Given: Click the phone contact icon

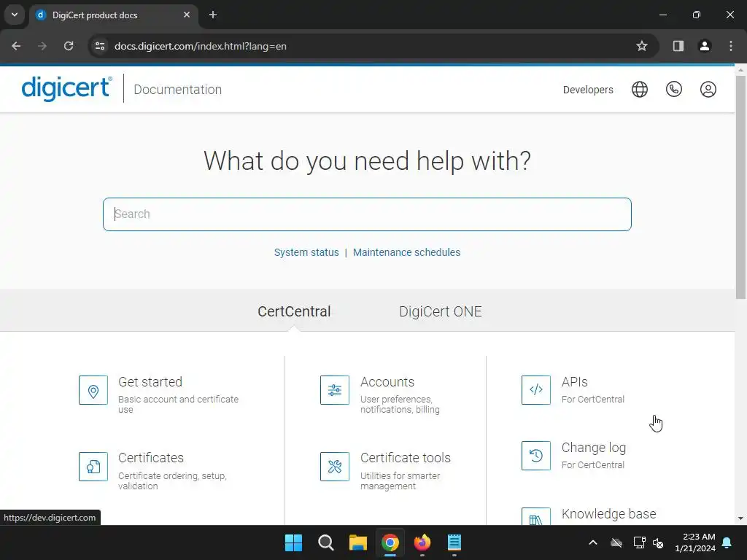Looking at the screenshot, I should 673,90.
